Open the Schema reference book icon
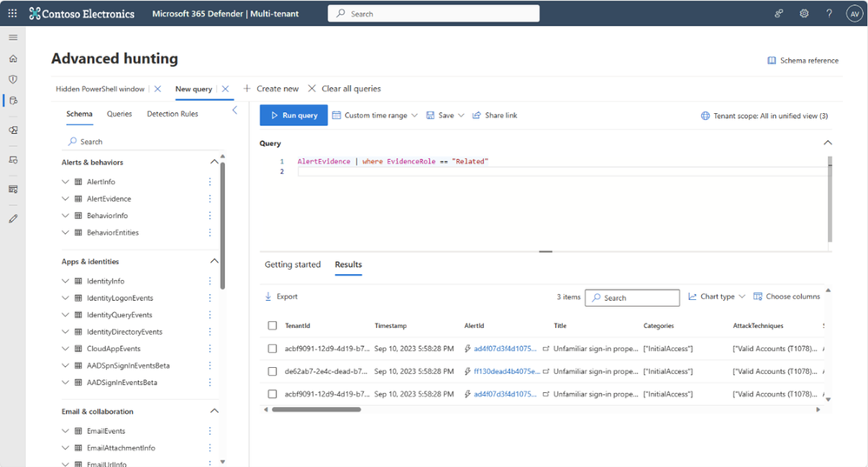 [x=772, y=60]
